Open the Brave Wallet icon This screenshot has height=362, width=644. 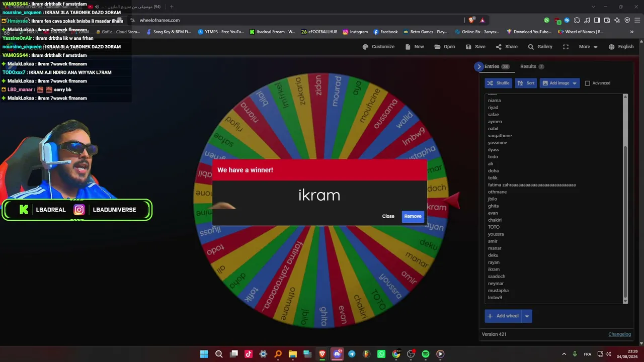607,20
